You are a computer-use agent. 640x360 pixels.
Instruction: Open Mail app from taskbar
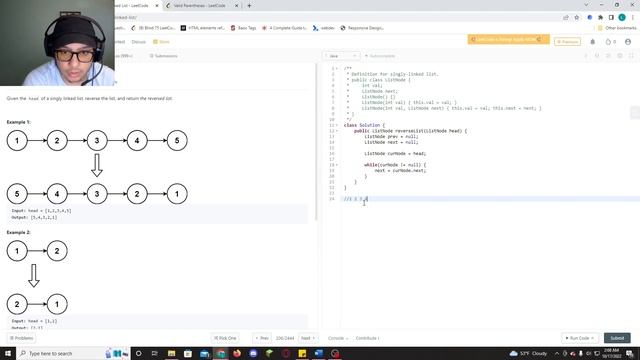pos(204,353)
